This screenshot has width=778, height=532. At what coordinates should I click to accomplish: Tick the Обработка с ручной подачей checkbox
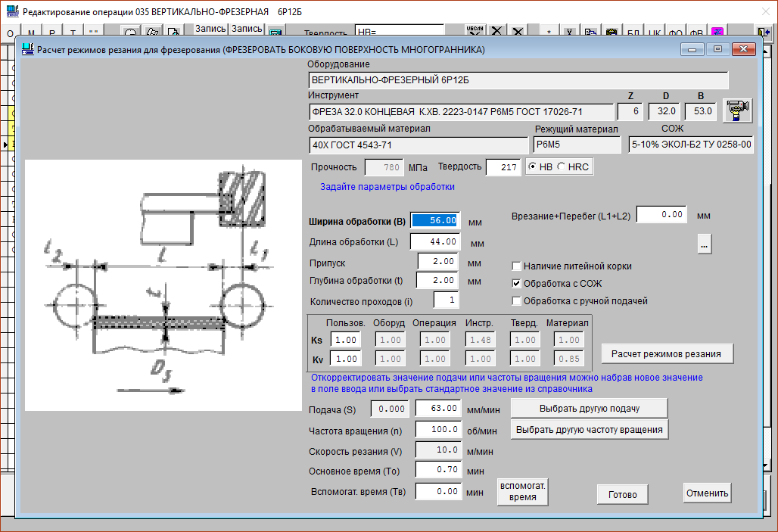tap(517, 301)
